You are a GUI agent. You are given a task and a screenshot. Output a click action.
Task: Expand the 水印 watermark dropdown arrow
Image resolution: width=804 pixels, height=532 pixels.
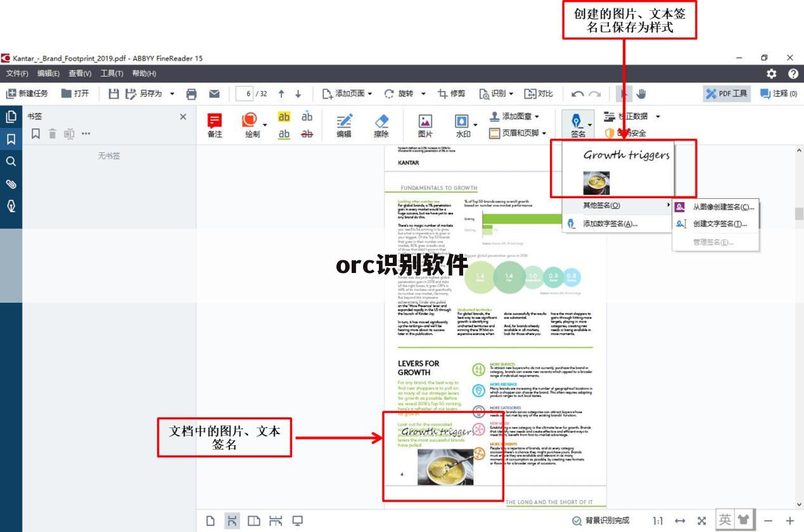click(476, 125)
